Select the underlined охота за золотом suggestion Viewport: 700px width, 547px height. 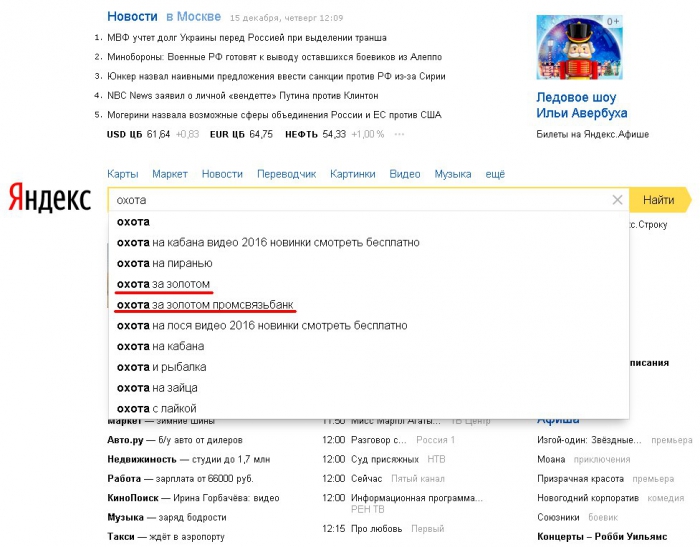point(369,284)
